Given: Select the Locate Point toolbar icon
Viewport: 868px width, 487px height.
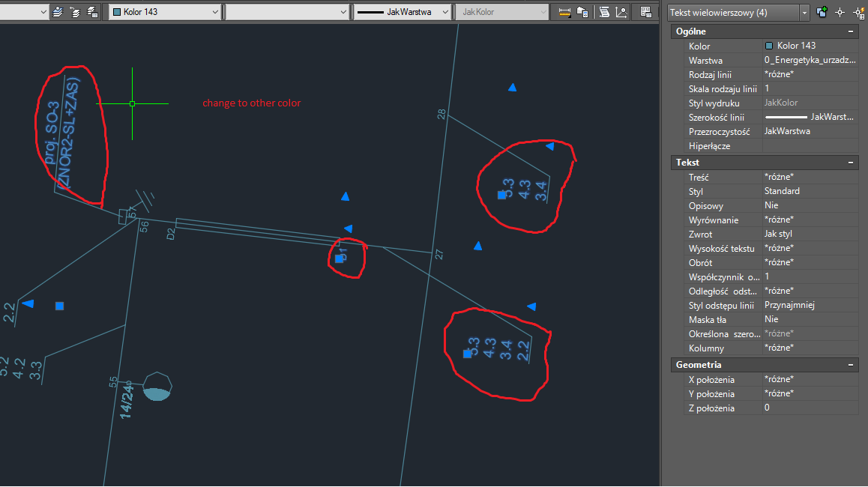Looking at the screenshot, I should 621,11.
